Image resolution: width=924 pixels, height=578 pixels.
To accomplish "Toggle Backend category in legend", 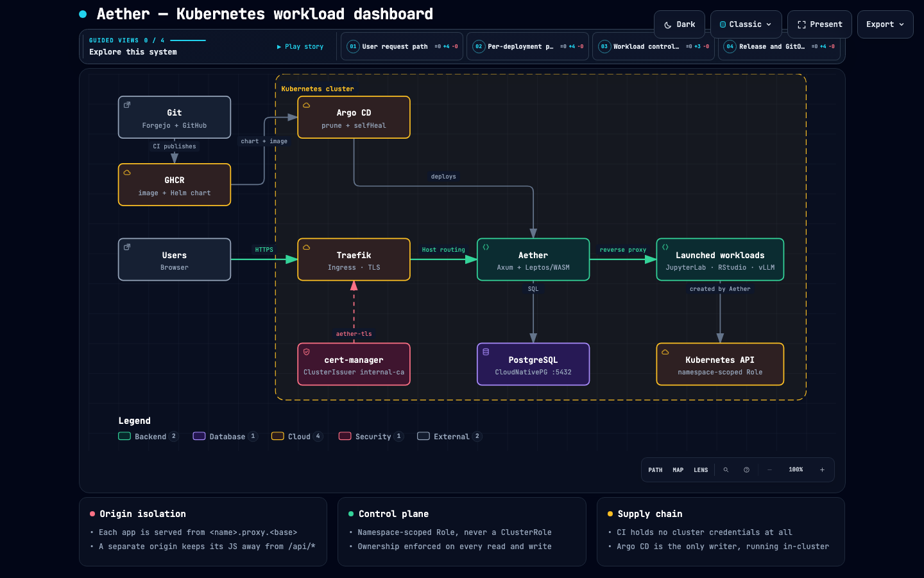I will point(148,437).
